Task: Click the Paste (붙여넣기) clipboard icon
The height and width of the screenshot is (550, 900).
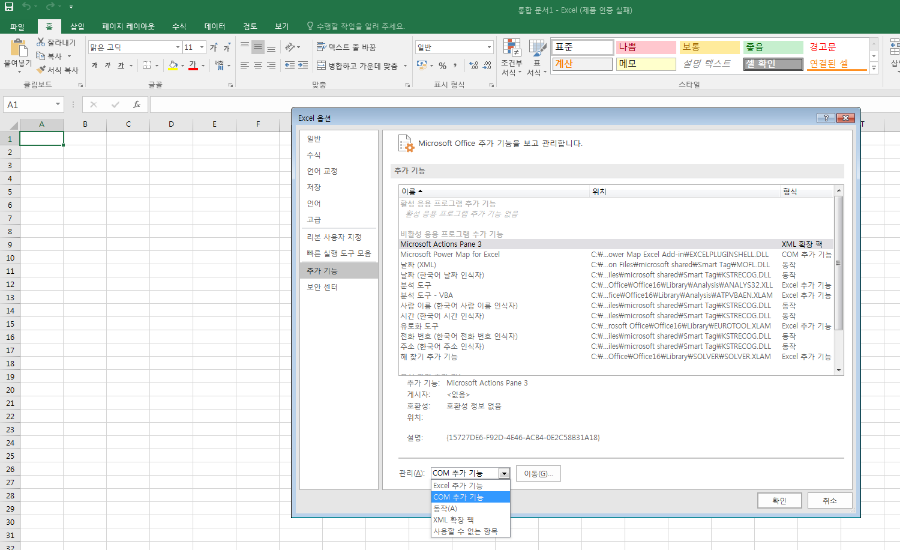Action: tap(17, 48)
